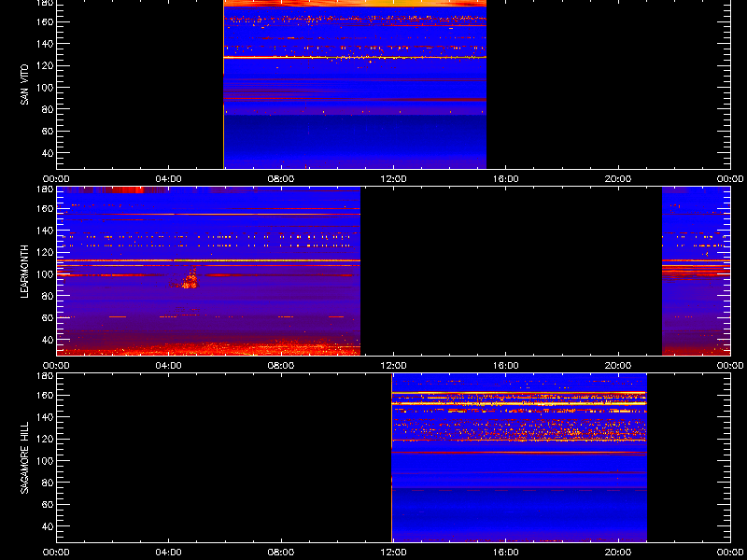Select the 120 frequency tick on Learmonth axis
This screenshot has height=560, width=747.
(x=46, y=252)
